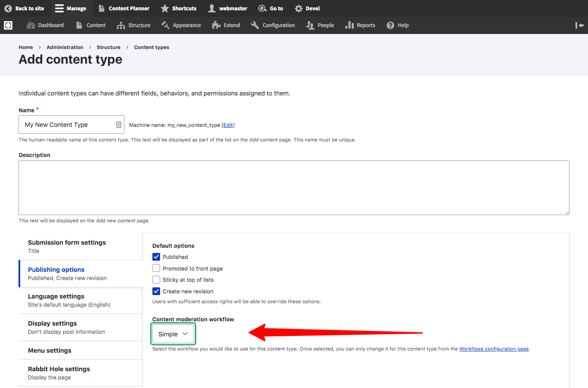
Task: Click the machine name Edit link
Action: coord(228,125)
